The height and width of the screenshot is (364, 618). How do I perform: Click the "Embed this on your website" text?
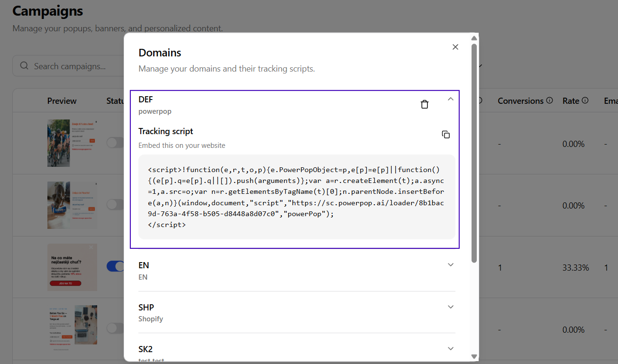(x=182, y=146)
